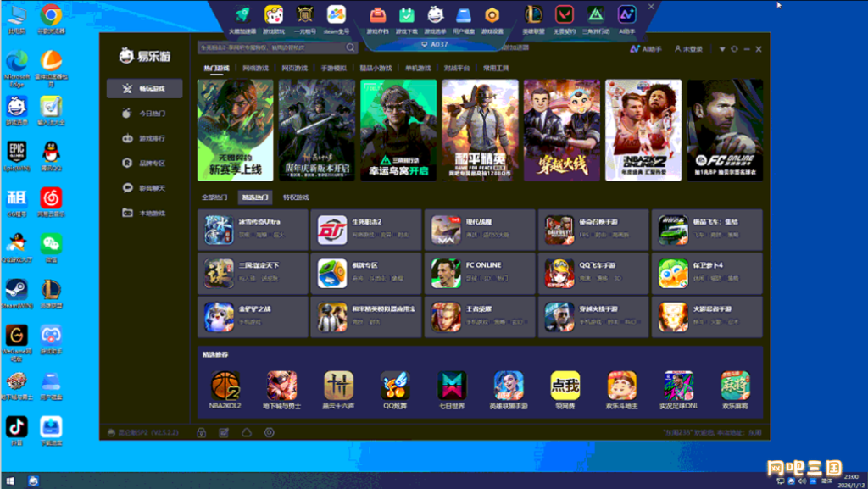Image resolution: width=868 pixels, height=489 pixels.
Task: Click the FC ONLINE game tile
Action: (480, 272)
